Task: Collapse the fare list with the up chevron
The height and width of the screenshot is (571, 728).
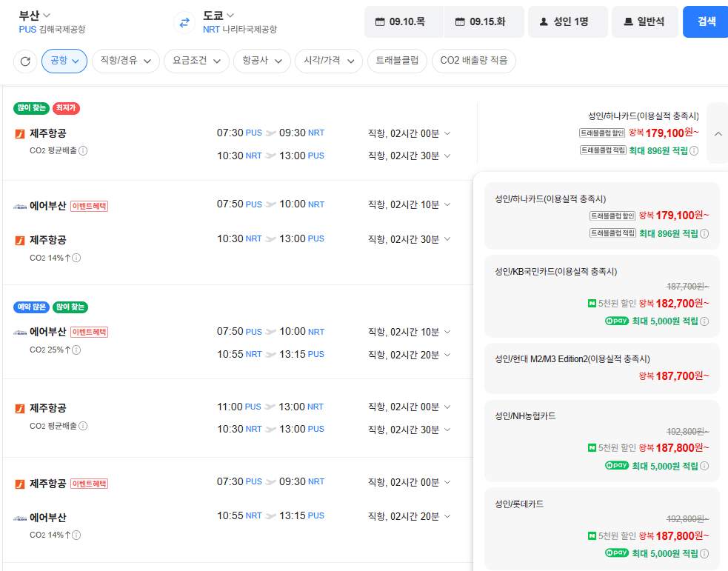Action: 718,134
